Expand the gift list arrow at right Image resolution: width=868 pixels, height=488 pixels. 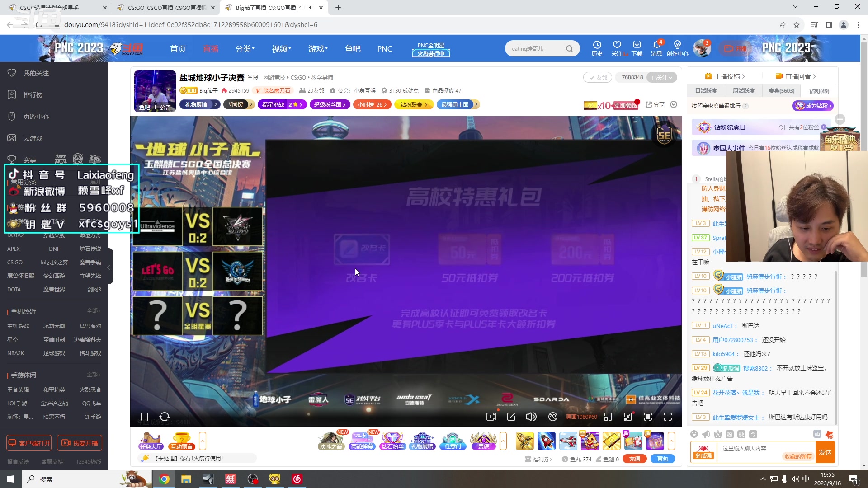pyautogui.click(x=671, y=441)
